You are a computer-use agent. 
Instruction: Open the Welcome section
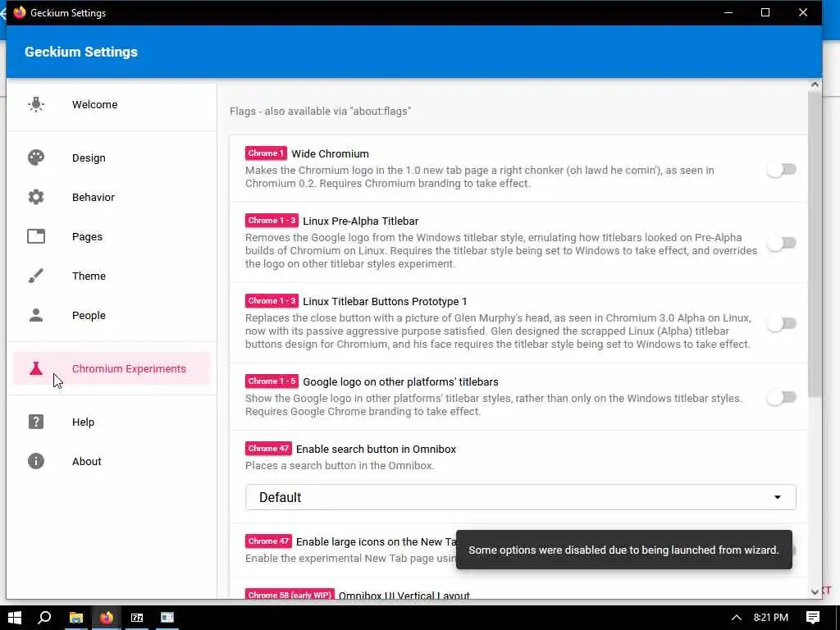coord(112,104)
